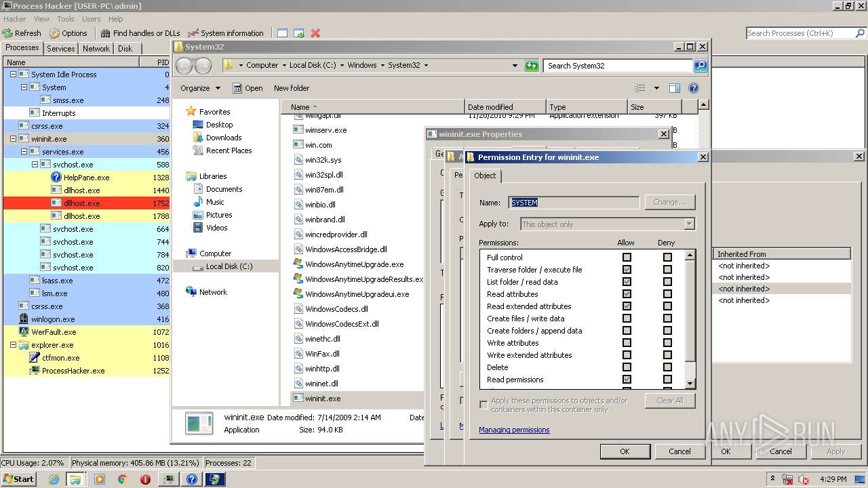Screen dimensions: 868x488
Task: Open the Start menu
Action: pos(18,479)
